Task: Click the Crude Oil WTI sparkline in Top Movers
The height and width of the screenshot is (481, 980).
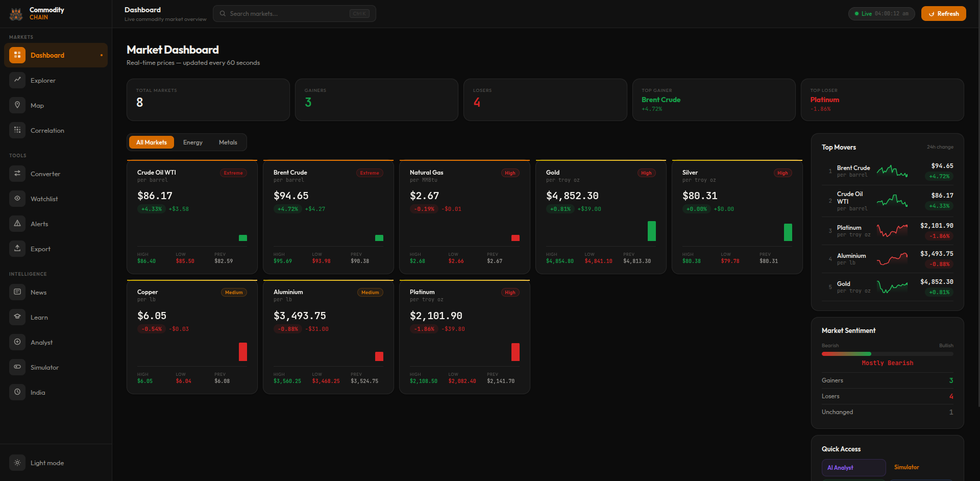Action: pyautogui.click(x=892, y=201)
